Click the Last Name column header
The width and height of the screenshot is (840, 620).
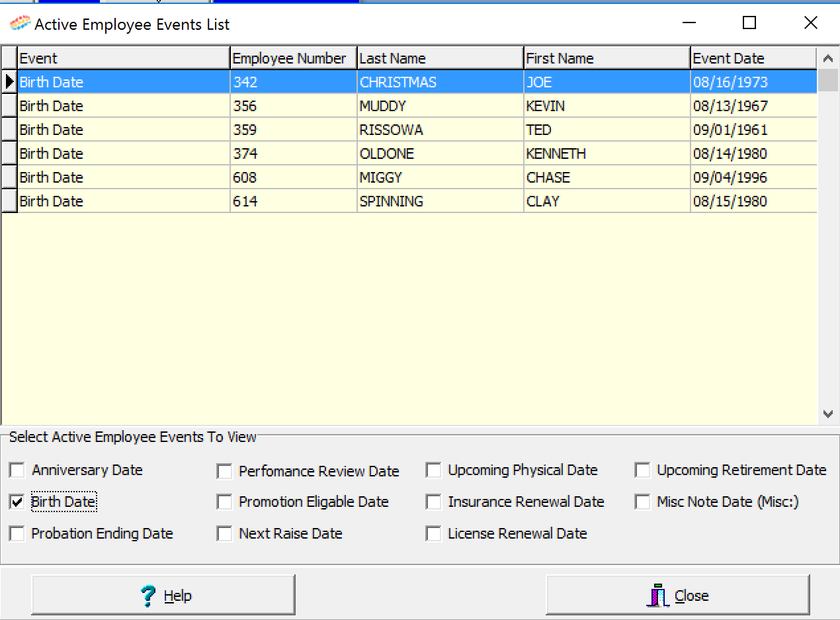point(441,58)
